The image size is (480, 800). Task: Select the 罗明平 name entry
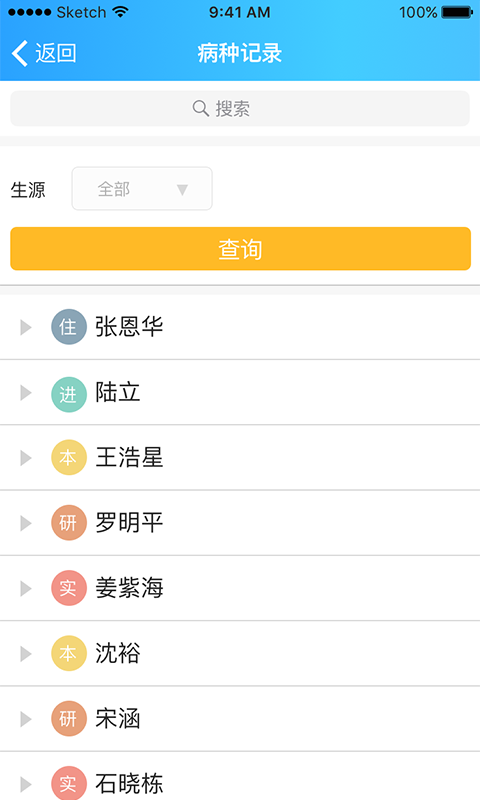click(129, 522)
